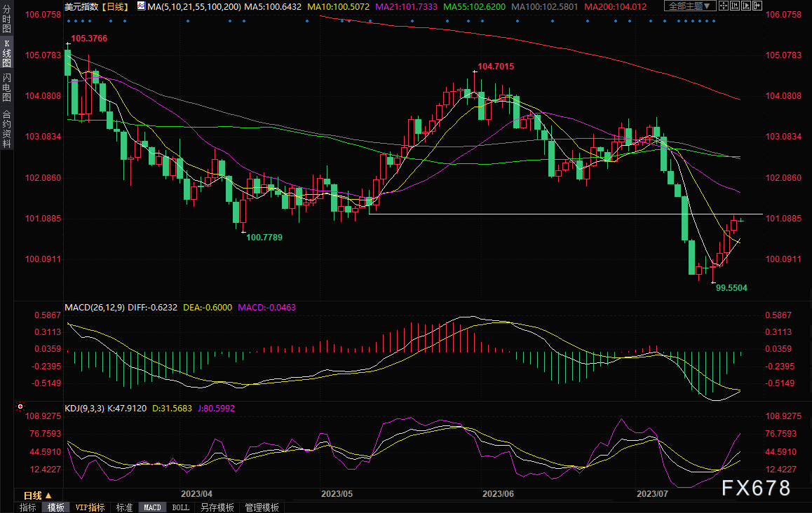Viewport: 812px width, 513px height.
Task: Click the MA(5,10,21,55,100,200) label
Action: coord(194,7)
